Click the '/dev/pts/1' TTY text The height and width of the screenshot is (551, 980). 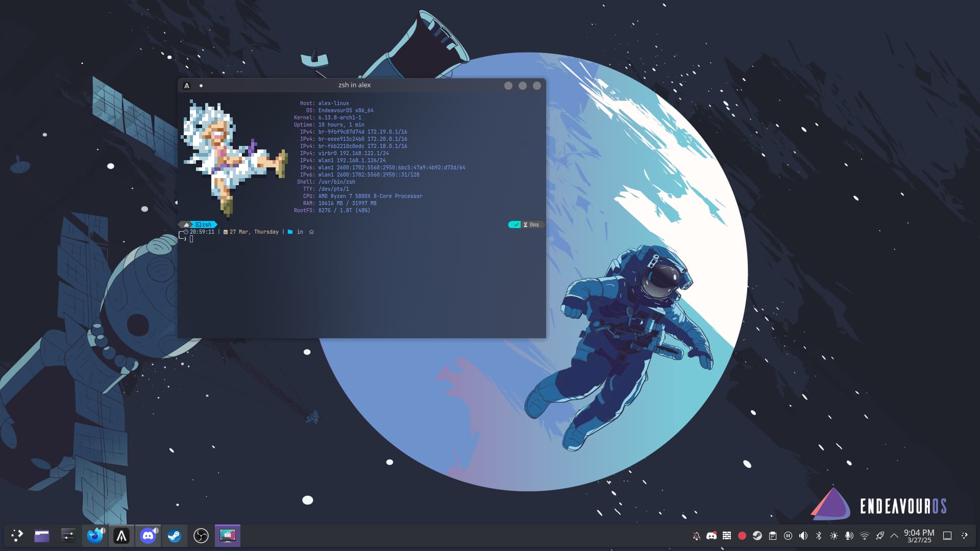tap(334, 189)
